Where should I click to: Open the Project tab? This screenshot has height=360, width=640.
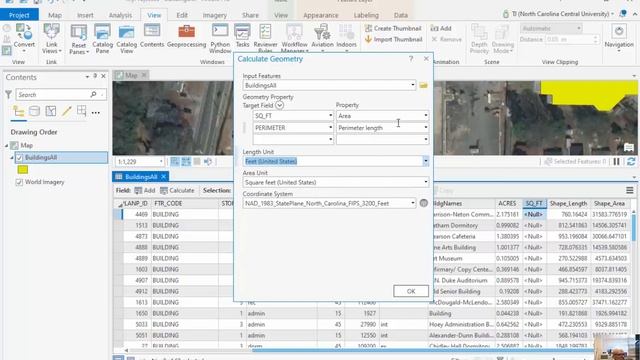click(19, 15)
